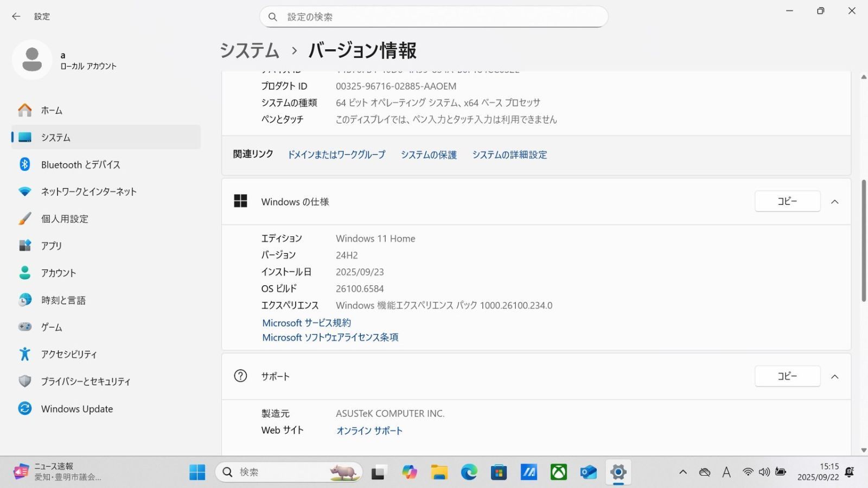Image resolution: width=868 pixels, height=488 pixels.
Task: Show hidden system tray icons
Action: [683, 472]
